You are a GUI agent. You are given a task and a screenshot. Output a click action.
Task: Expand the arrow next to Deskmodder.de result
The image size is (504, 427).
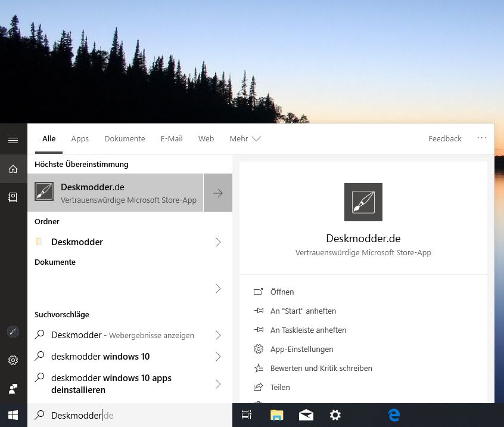pos(218,193)
